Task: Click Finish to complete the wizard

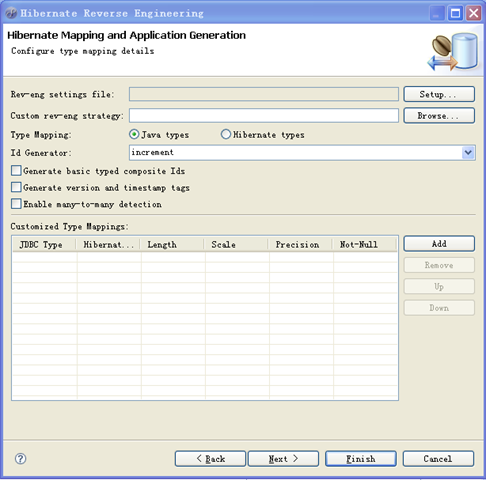Action: [361, 459]
